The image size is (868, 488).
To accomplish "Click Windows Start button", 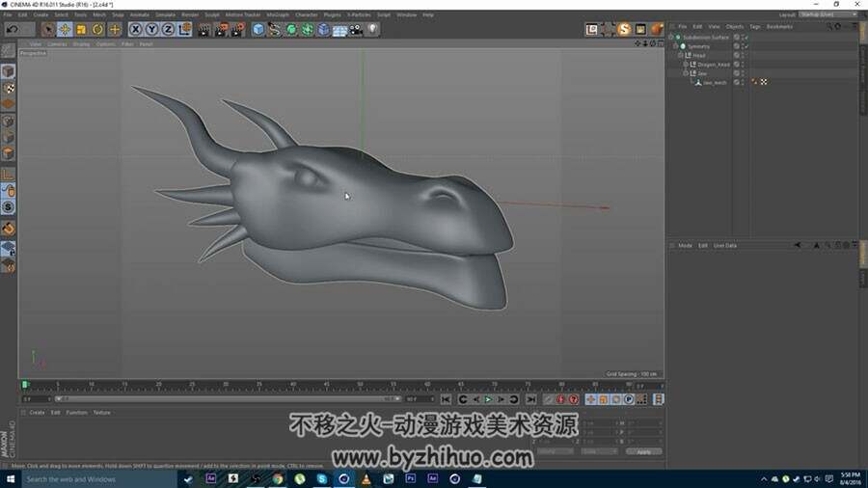I will [x=11, y=479].
